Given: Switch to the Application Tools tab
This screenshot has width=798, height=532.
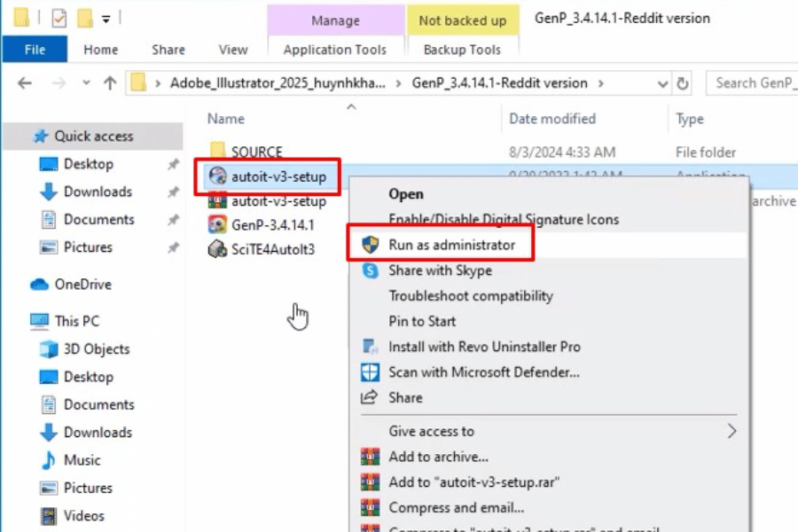Looking at the screenshot, I should tap(334, 50).
